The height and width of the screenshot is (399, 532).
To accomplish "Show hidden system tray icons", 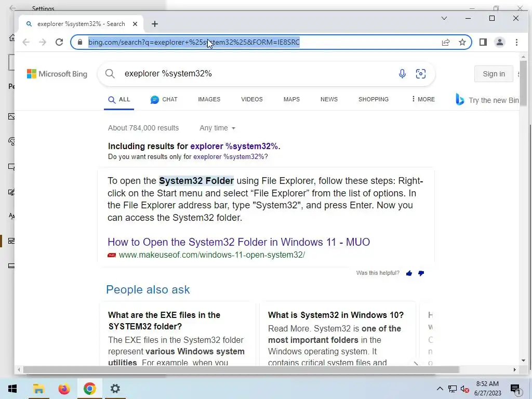I will pos(440,389).
